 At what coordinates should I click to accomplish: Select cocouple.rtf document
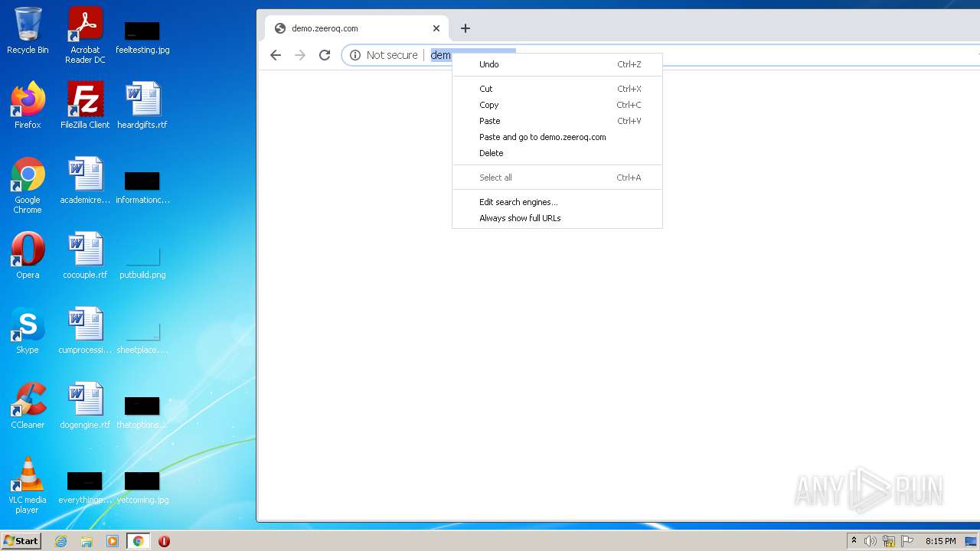click(x=85, y=256)
